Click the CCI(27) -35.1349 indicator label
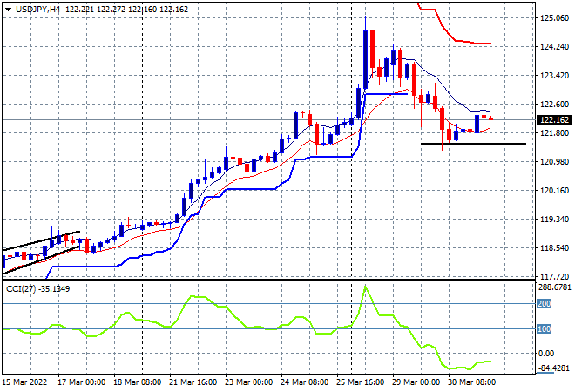The width and height of the screenshot is (575, 392). coord(37,289)
